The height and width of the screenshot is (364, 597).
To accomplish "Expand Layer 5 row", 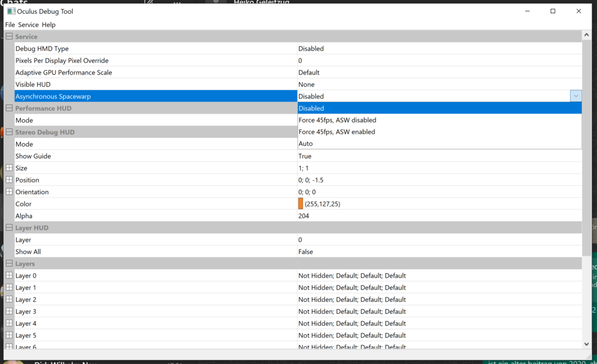I will [9, 335].
